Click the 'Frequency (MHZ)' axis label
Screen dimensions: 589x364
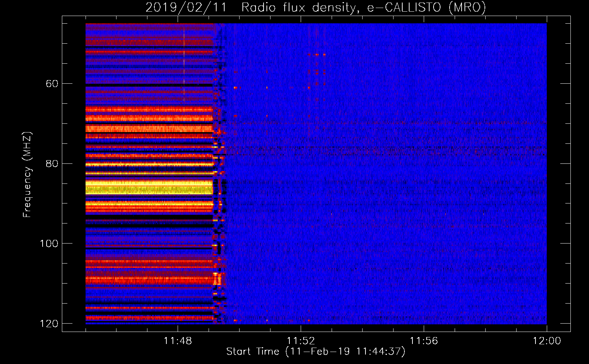pos(27,174)
